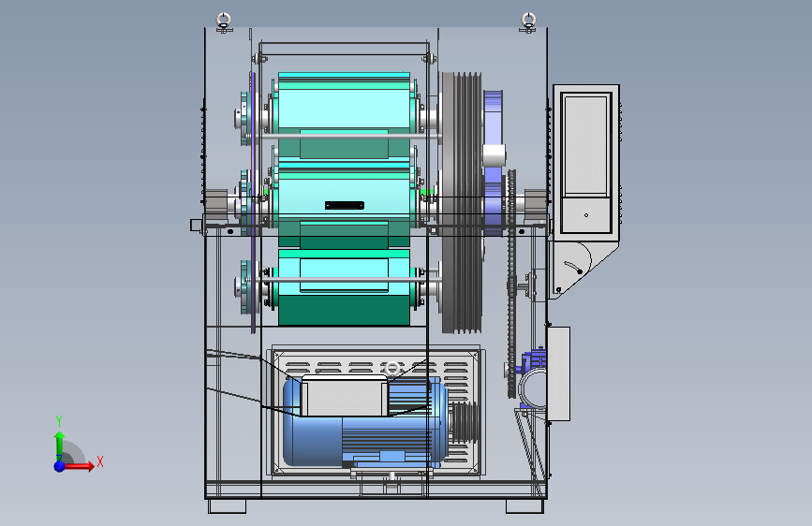The height and width of the screenshot is (526, 812).
Task: Pick the angled chute below control cabinet
Action: 583,270
